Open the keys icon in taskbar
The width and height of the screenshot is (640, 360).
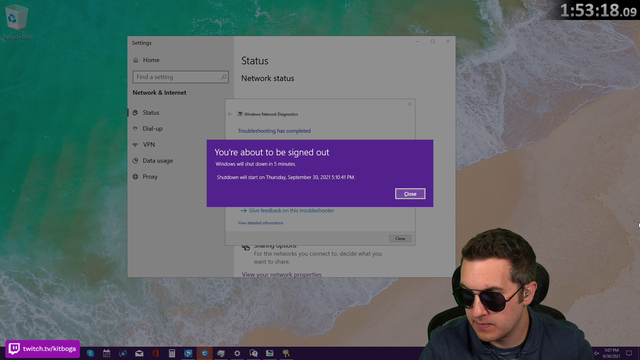coord(286,353)
